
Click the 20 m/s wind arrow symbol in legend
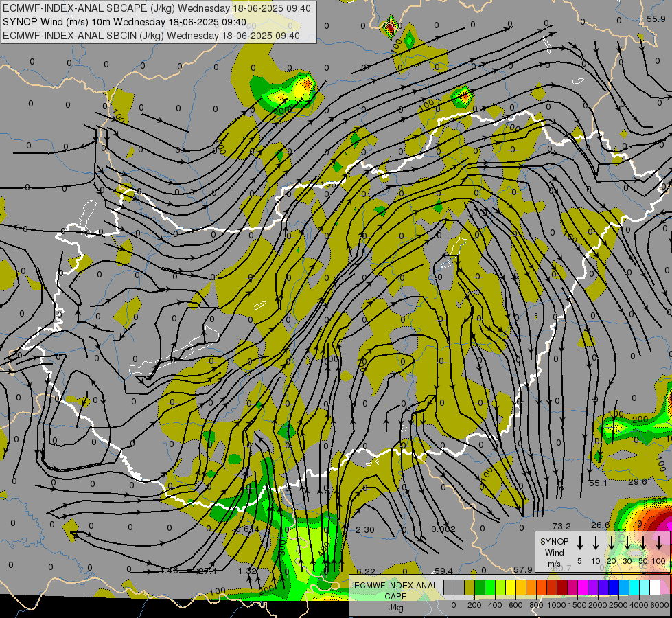(611, 543)
